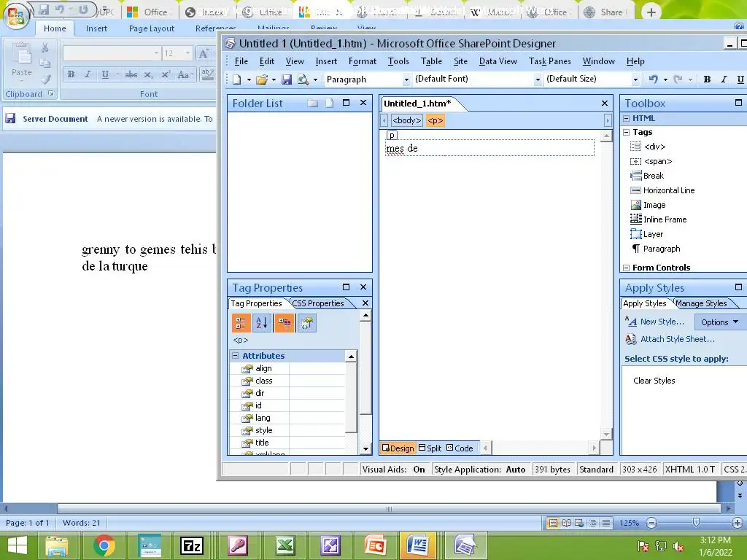Switch to the Manage Styles tab

point(701,303)
